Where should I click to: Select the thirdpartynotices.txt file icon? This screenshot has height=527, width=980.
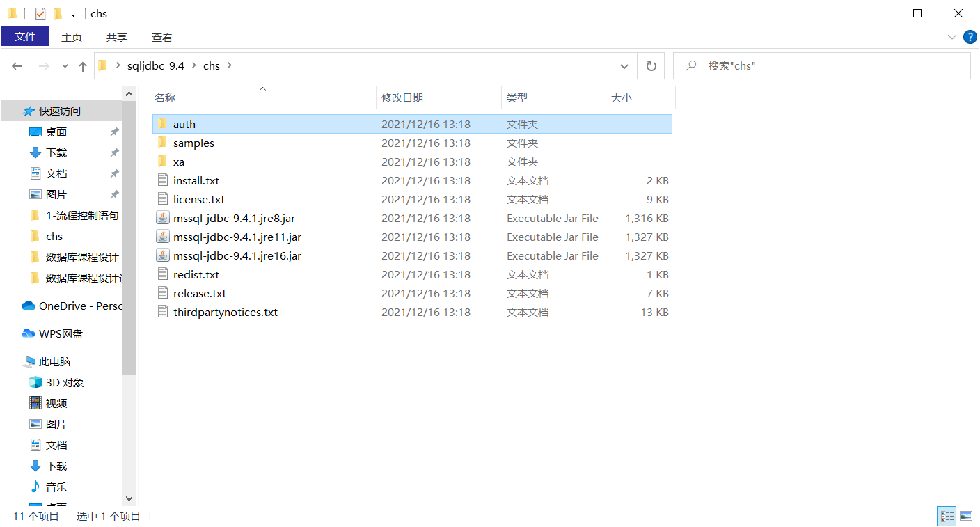163,312
